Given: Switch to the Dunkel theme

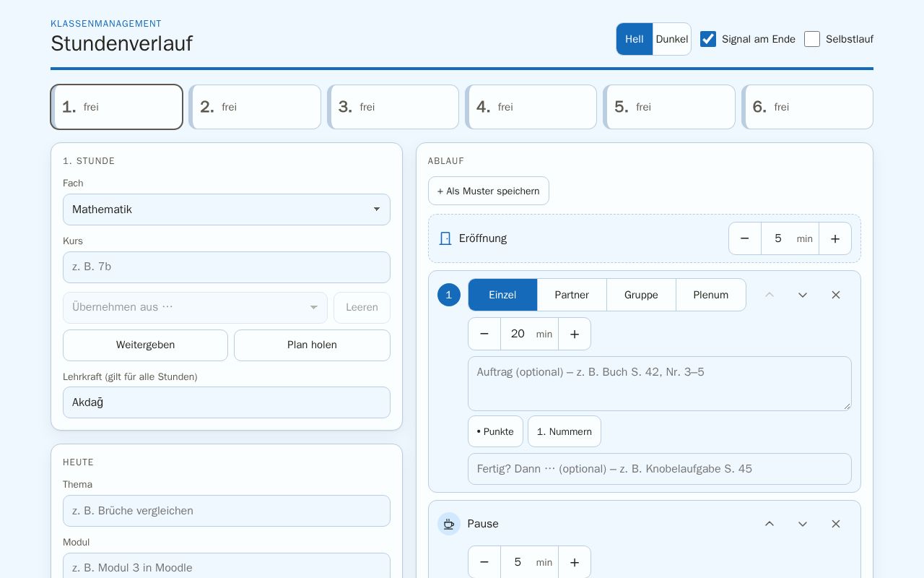Looking at the screenshot, I should coord(672,39).
